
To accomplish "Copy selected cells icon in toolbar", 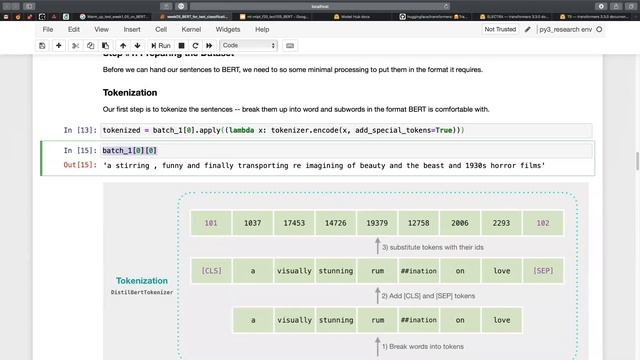I will pyautogui.click(x=91, y=46).
